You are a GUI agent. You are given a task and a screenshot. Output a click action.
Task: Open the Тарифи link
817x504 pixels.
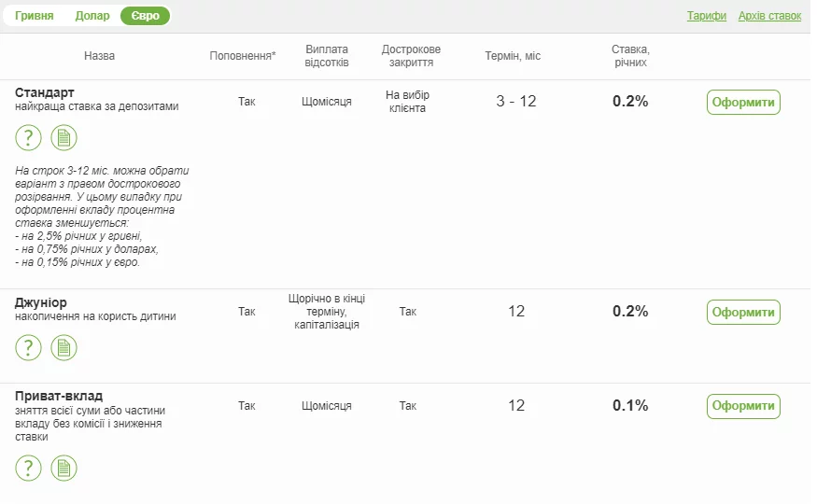point(706,16)
